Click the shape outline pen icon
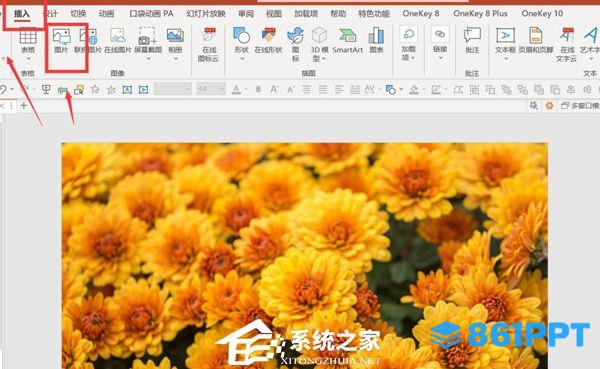This screenshot has width=600, height=369. (435, 90)
